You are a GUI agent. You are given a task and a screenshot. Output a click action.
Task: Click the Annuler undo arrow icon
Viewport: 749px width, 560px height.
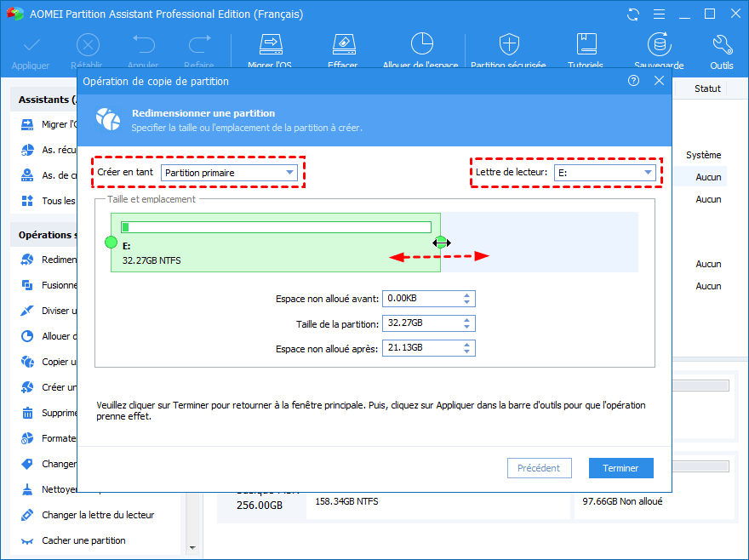point(143,45)
